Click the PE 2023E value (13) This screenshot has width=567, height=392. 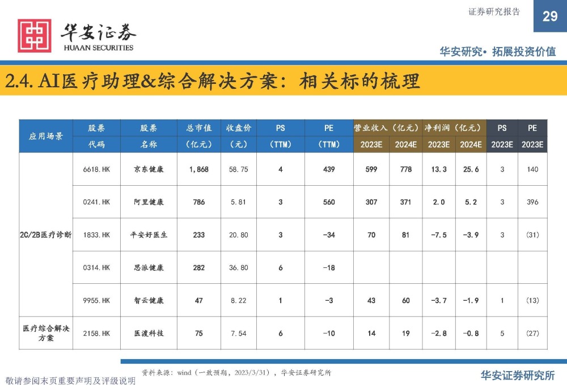532,301
